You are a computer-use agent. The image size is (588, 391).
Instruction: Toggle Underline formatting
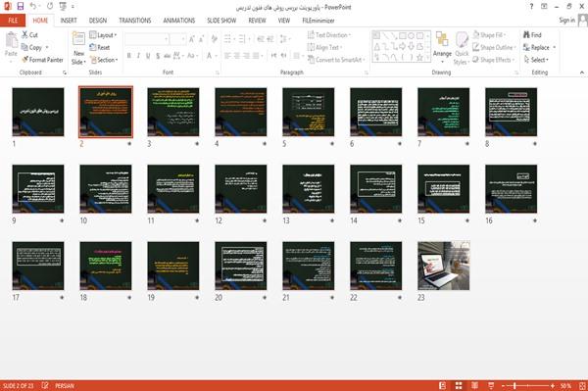pos(148,56)
